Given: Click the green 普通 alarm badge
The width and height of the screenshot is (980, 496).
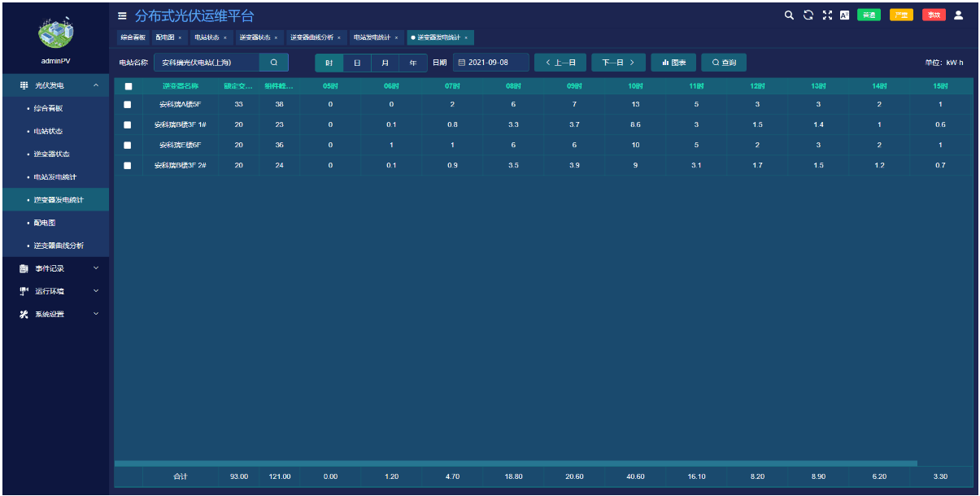Looking at the screenshot, I should (x=869, y=15).
